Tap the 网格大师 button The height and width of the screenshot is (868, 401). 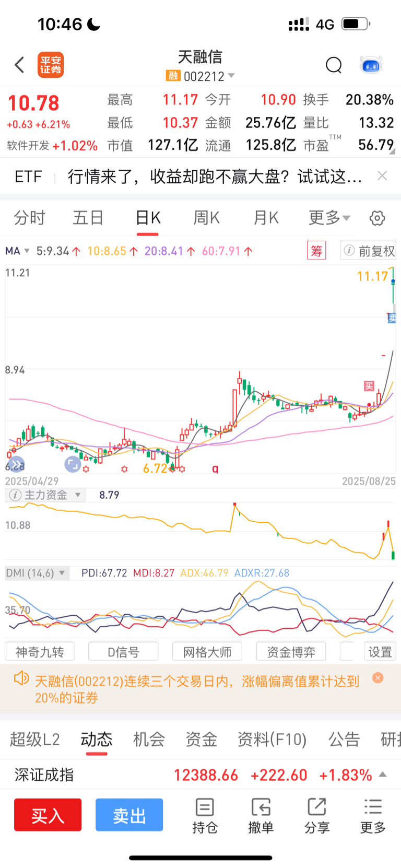pos(207,652)
